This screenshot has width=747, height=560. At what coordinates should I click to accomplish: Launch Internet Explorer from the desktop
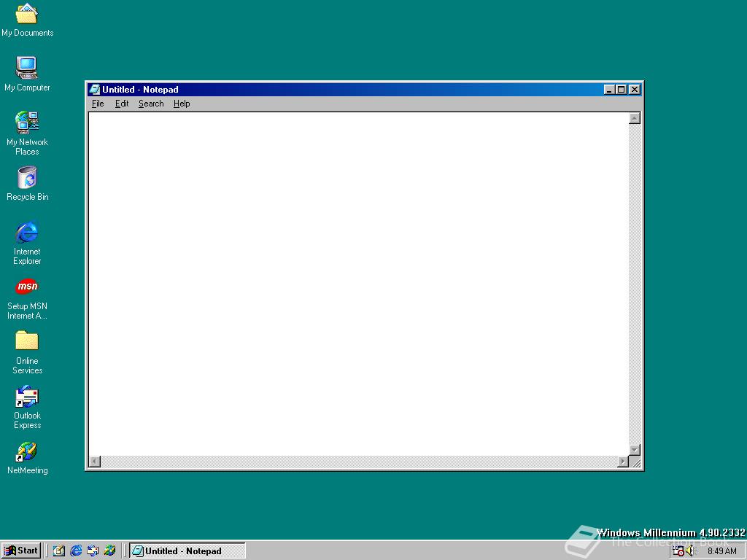[x=27, y=232]
